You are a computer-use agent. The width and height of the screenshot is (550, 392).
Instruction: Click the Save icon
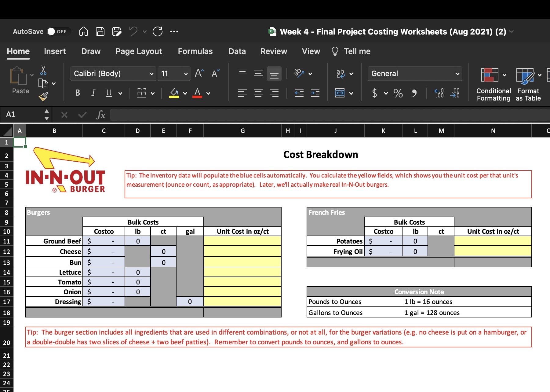point(100,31)
